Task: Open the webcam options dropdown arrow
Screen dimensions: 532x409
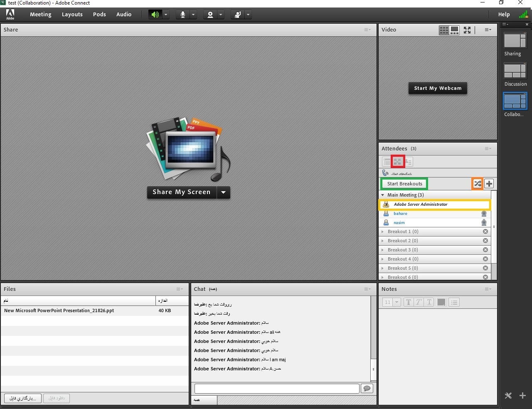Action: [x=220, y=15]
